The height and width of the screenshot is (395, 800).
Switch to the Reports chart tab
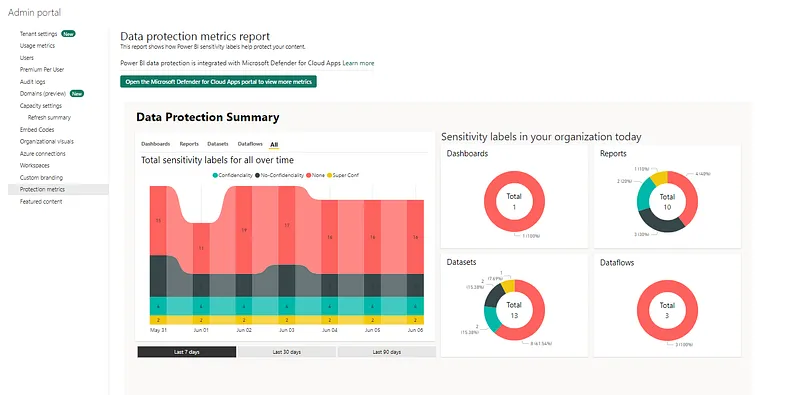tap(189, 144)
